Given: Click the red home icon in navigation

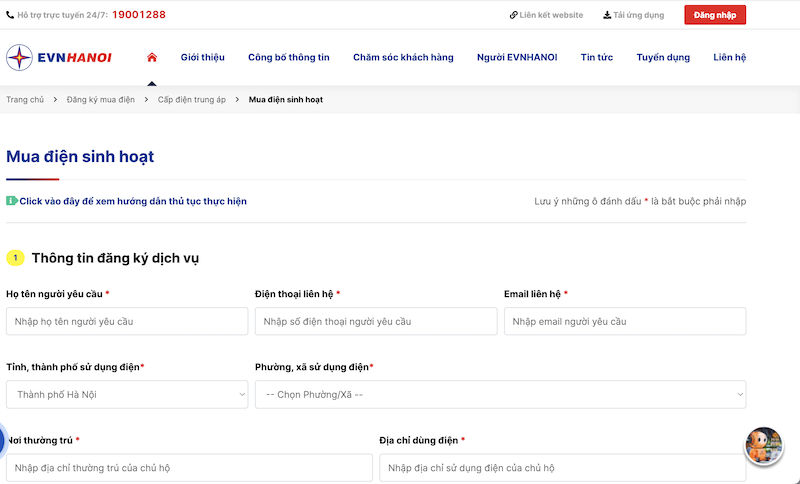Looking at the screenshot, I should [x=152, y=57].
